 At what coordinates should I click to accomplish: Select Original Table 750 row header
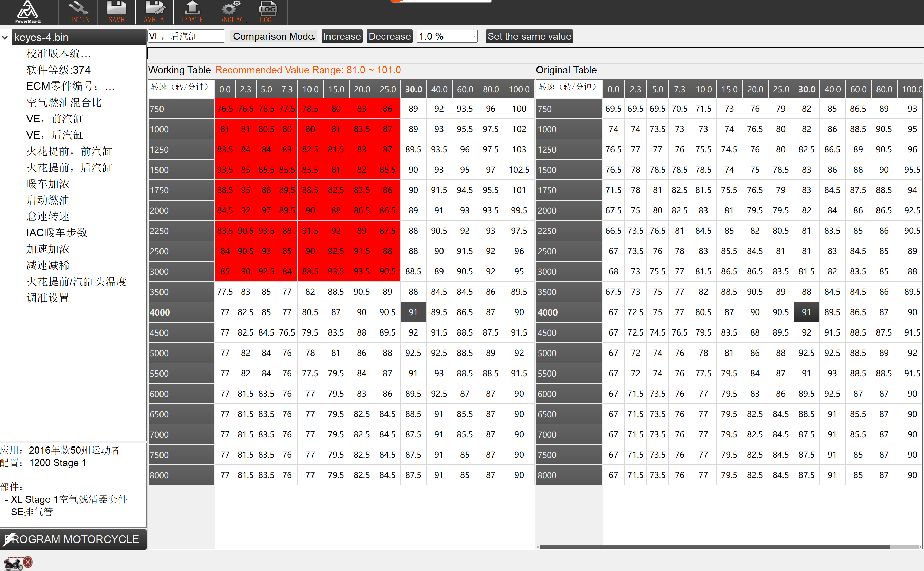pos(569,109)
